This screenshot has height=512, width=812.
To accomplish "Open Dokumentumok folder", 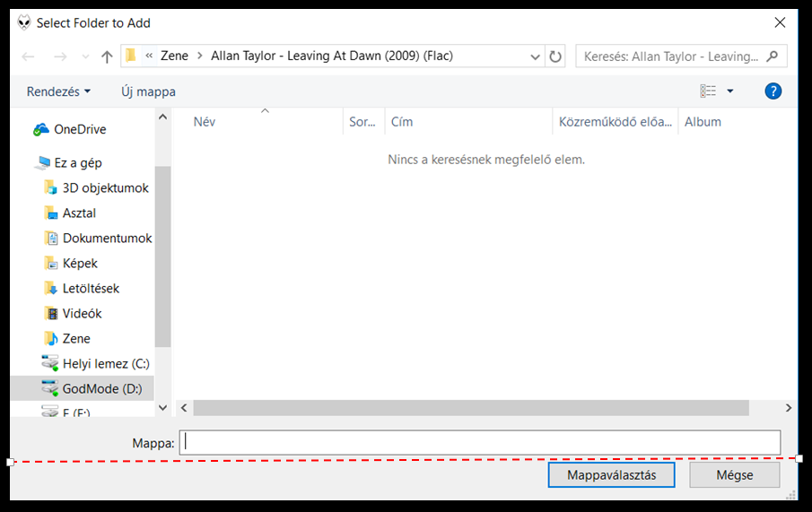I will [x=107, y=239].
